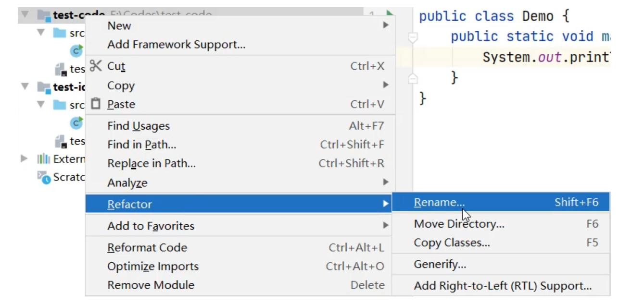Screen dimensions: 644x304
Task: Click Find Usages in the context menu
Action: [x=139, y=126]
